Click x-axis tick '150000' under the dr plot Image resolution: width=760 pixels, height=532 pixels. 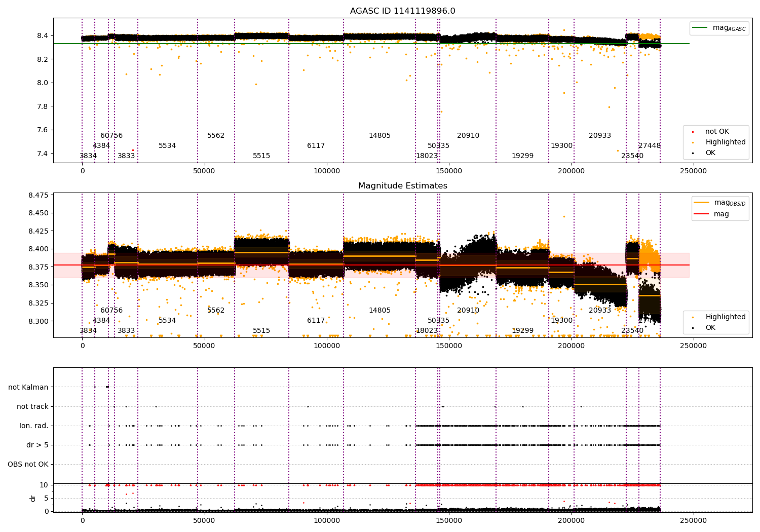pyautogui.click(x=449, y=521)
